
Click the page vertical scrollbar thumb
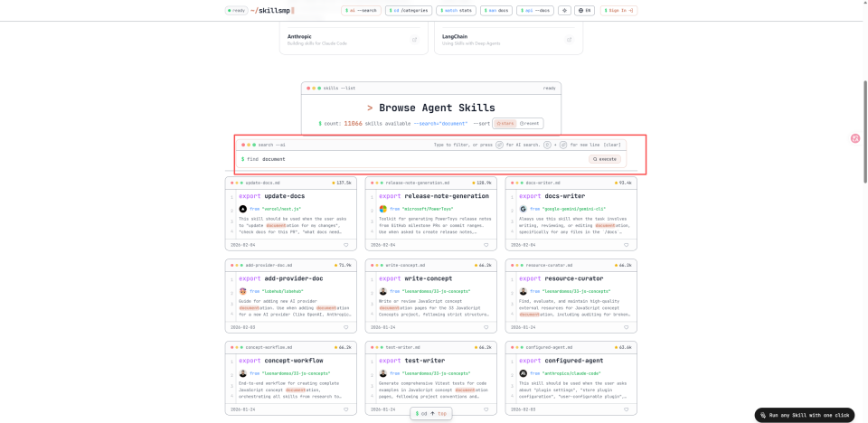pos(864,131)
